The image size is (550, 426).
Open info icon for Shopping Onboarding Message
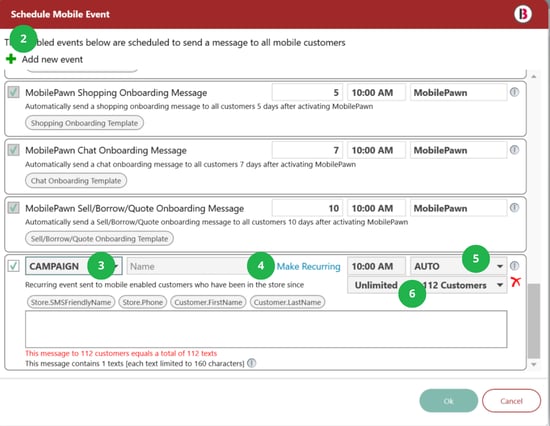click(514, 92)
